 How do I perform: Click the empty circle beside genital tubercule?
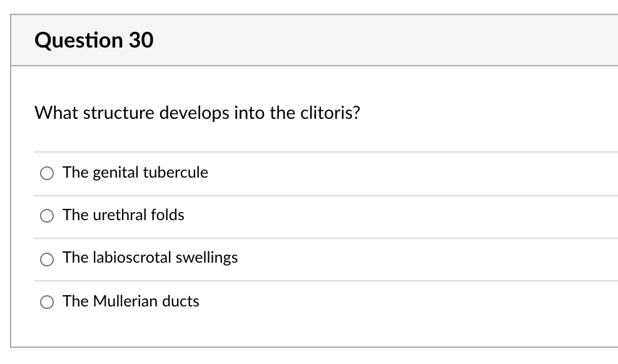(x=47, y=173)
